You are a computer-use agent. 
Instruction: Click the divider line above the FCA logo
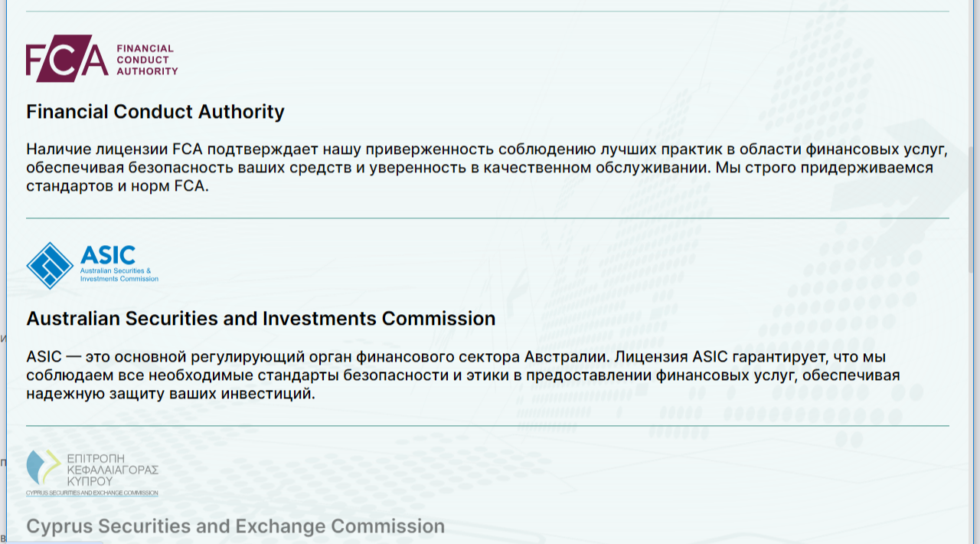487,11
